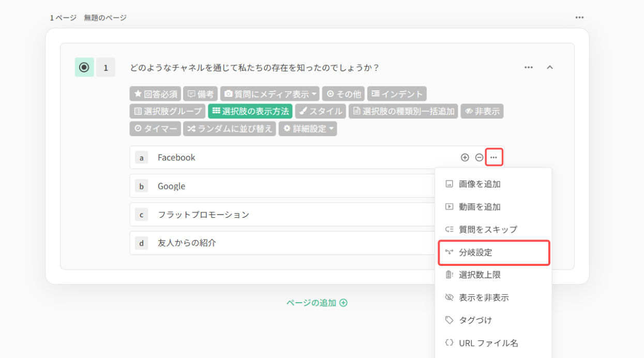Choose 選択数上限 from the menu

[x=493, y=275]
